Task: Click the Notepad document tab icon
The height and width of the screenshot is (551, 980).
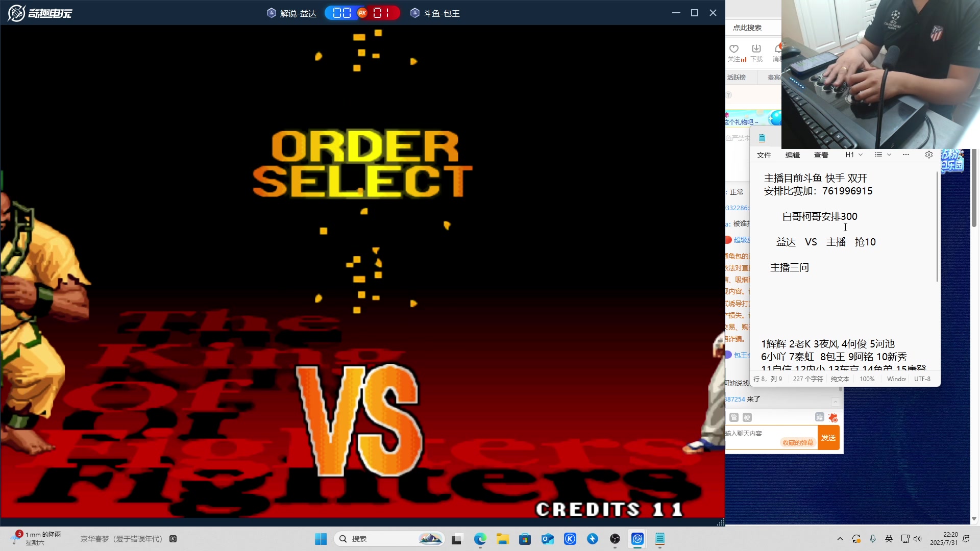Action: click(x=762, y=138)
